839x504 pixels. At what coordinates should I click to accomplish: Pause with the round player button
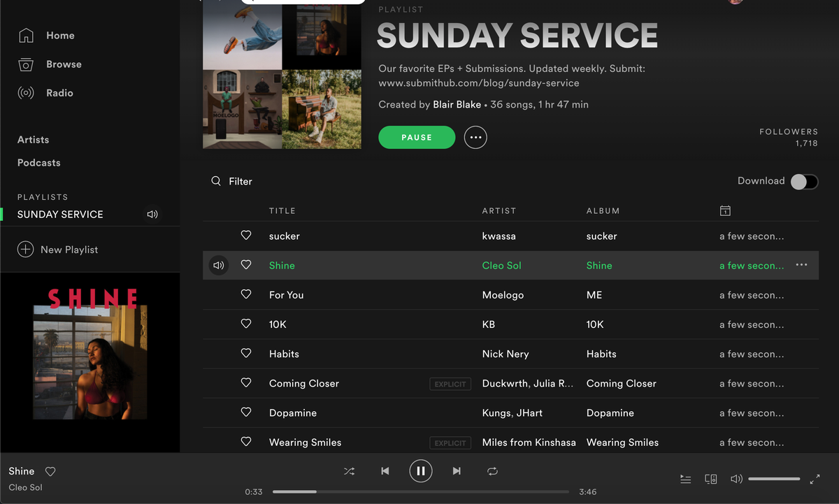click(x=421, y=471)
